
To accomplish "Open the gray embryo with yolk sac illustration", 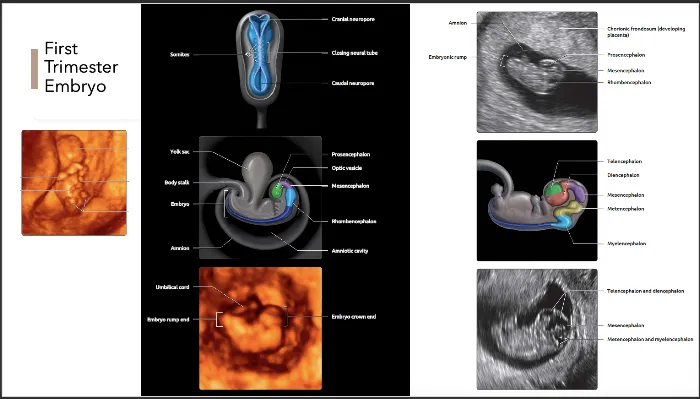I will (260, 197).
